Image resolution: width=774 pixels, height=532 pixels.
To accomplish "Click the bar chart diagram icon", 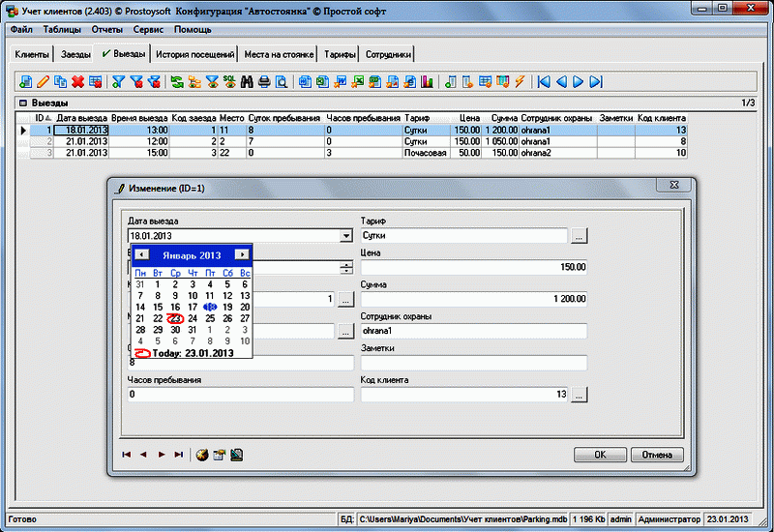I will coord(427,82).
